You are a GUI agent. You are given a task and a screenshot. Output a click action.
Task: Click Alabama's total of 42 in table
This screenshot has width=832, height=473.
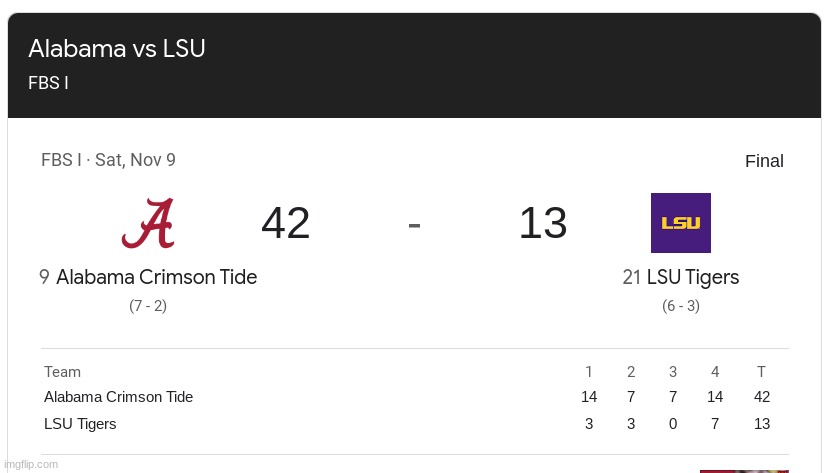tap(762, 397)
